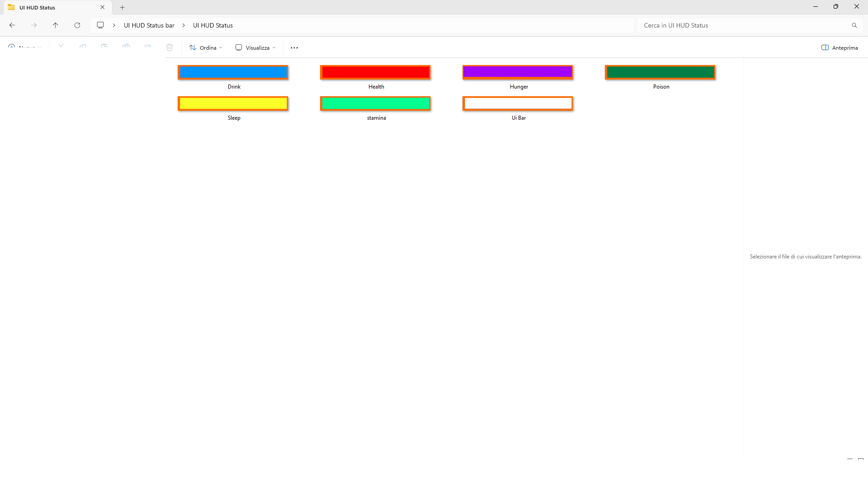Screen dimensions: 868x488
Task: Select the yellow Sleep bar file
Action: (x=233, y=103)
